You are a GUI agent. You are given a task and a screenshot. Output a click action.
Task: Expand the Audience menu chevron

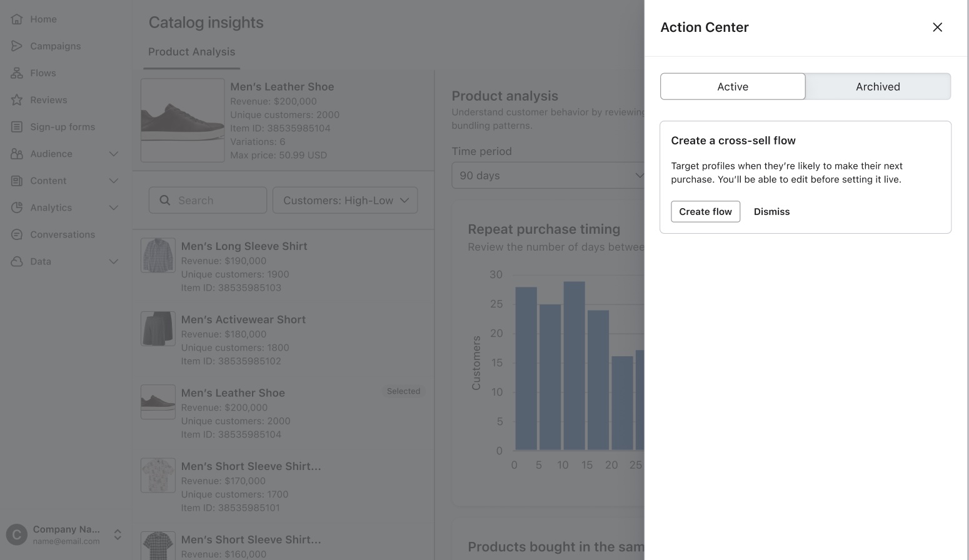tap(114, 154)
